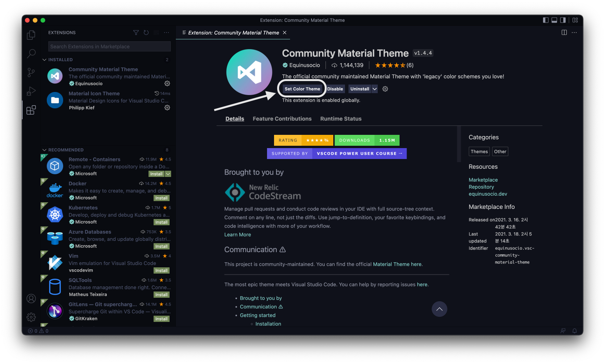Open the Search view in activity bar
605x364 pixels.
point(31,54)
